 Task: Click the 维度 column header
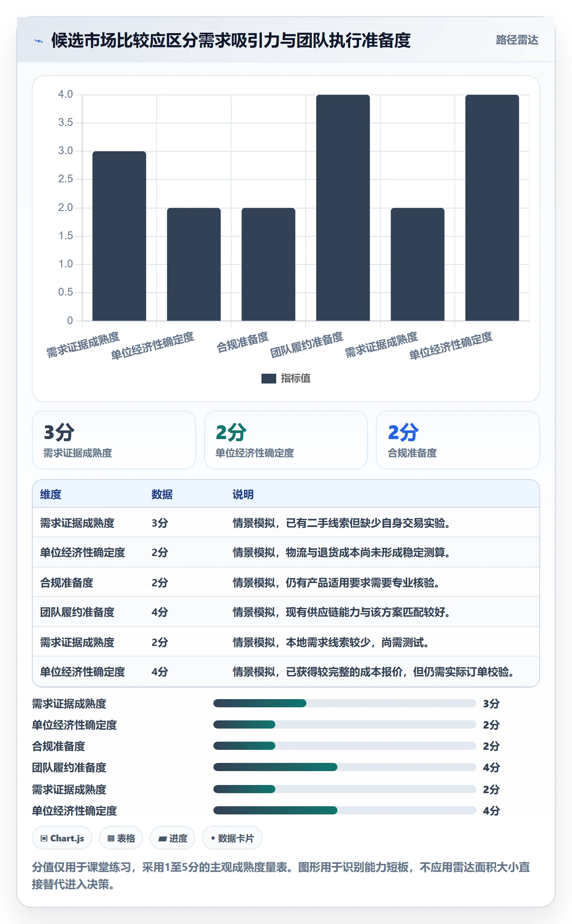(51, 494)
